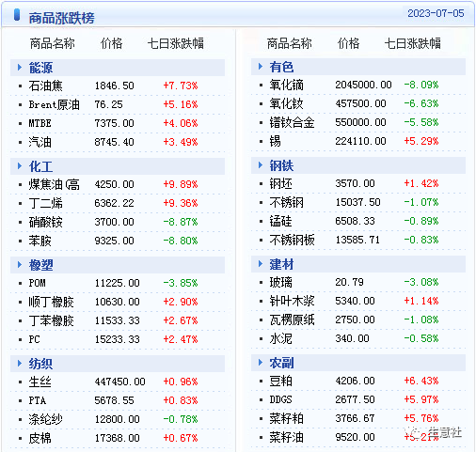Select the 瓦楞原纸 commodity

point(292,320)
